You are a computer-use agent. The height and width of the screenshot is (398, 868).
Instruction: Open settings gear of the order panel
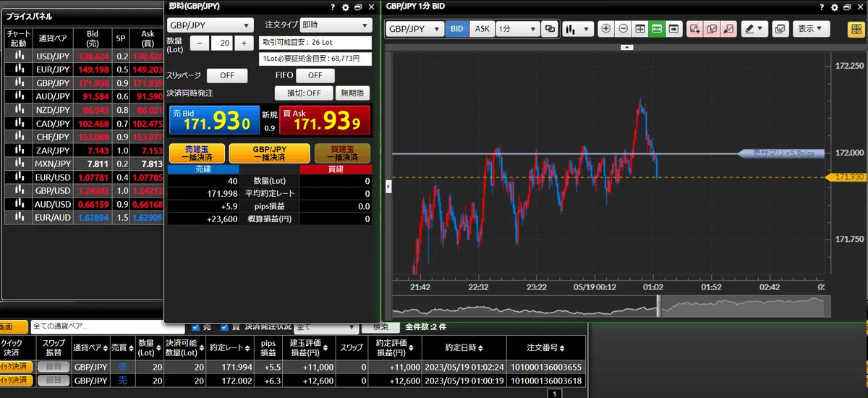tap(346, 7)
